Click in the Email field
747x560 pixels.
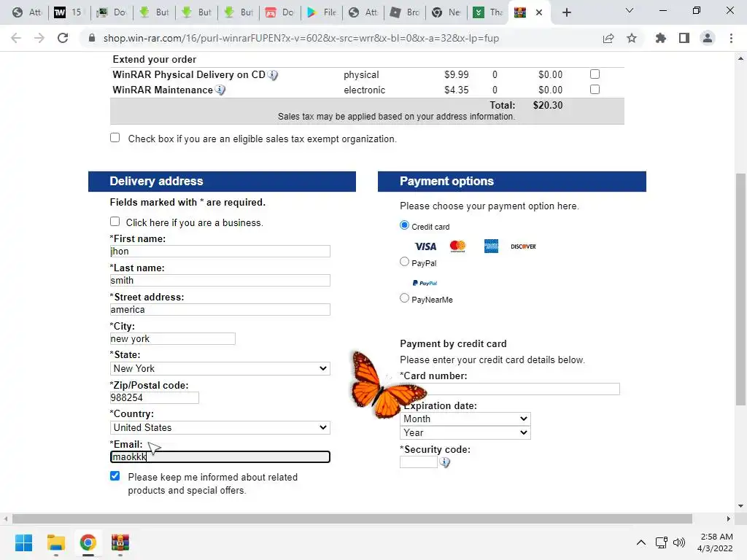[x=220, y=457]
